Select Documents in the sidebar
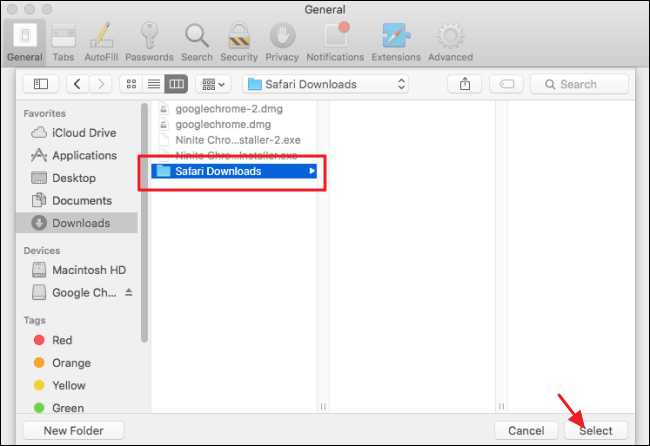650x446 pixels. [x=79, y=201]
